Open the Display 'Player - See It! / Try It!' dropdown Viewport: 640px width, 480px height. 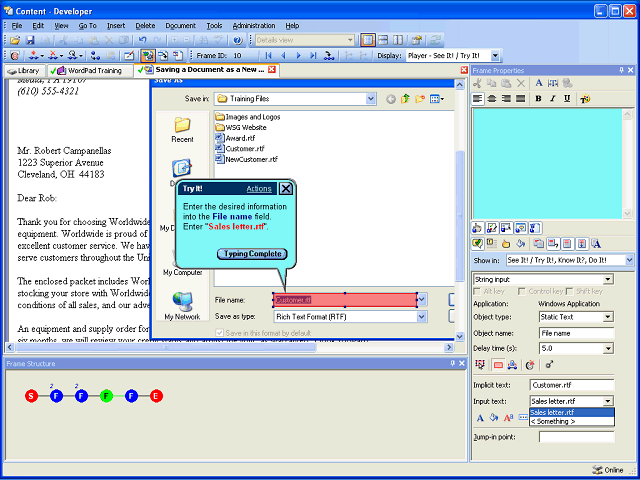point(495,56)
